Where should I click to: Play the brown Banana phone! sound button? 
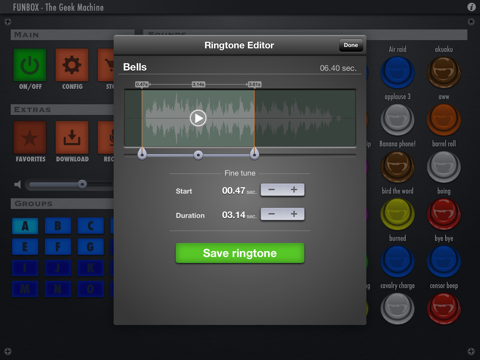click(397, 167)
